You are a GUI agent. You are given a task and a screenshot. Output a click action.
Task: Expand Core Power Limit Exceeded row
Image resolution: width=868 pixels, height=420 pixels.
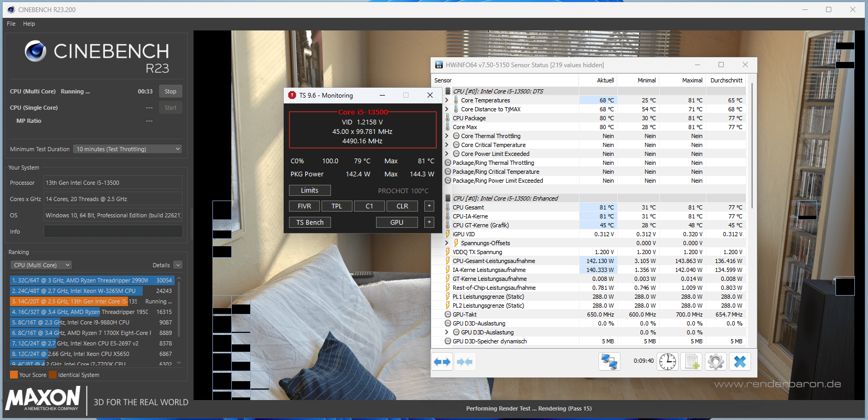coord(447,154)
